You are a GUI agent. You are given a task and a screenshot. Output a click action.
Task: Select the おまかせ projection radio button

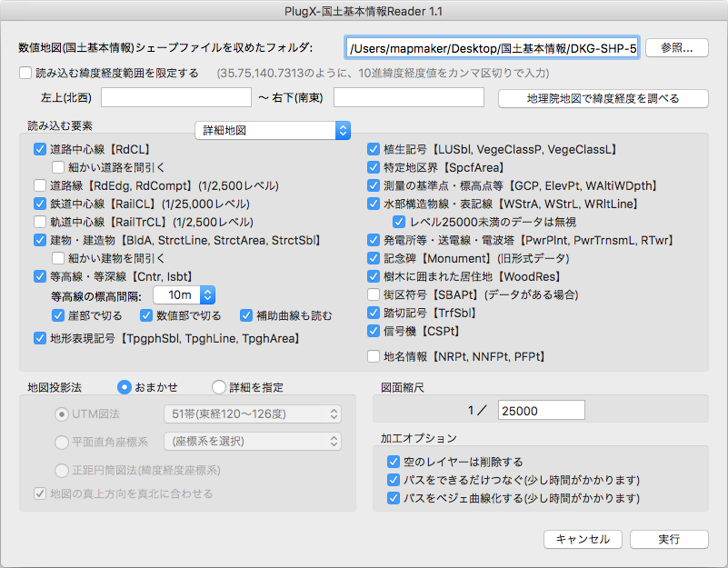124,387
